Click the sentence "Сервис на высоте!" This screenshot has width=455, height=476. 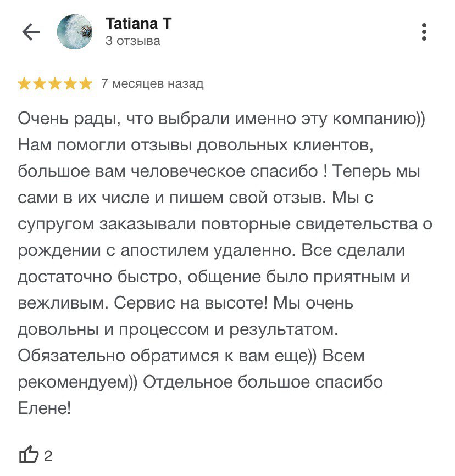pyautogui.click(x=191, y=303)
